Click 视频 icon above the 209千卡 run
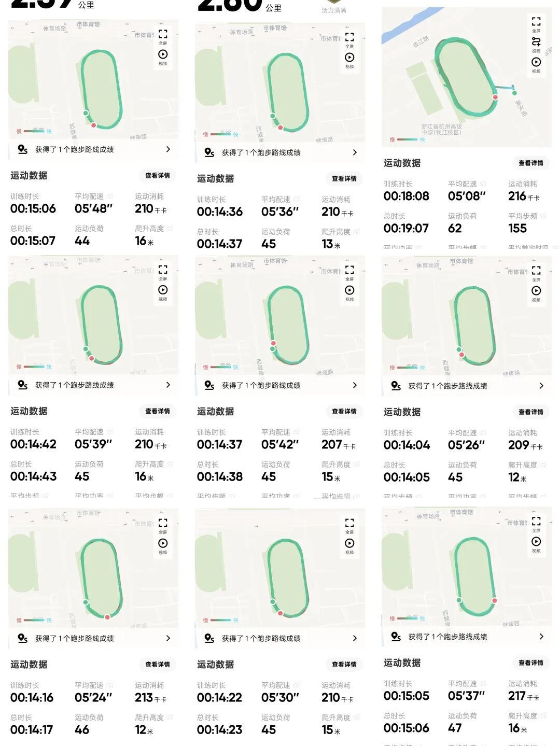This screenshot has height=746, width=560. (536, 291)
